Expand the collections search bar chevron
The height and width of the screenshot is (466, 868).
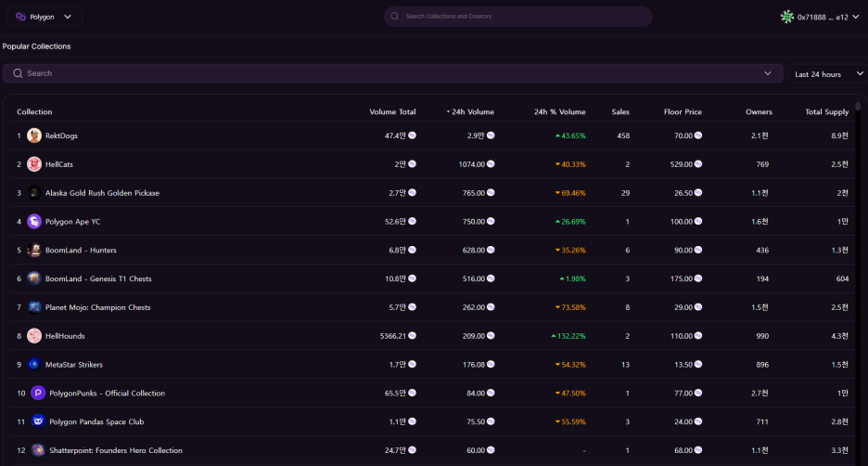(x=768, y=73)
